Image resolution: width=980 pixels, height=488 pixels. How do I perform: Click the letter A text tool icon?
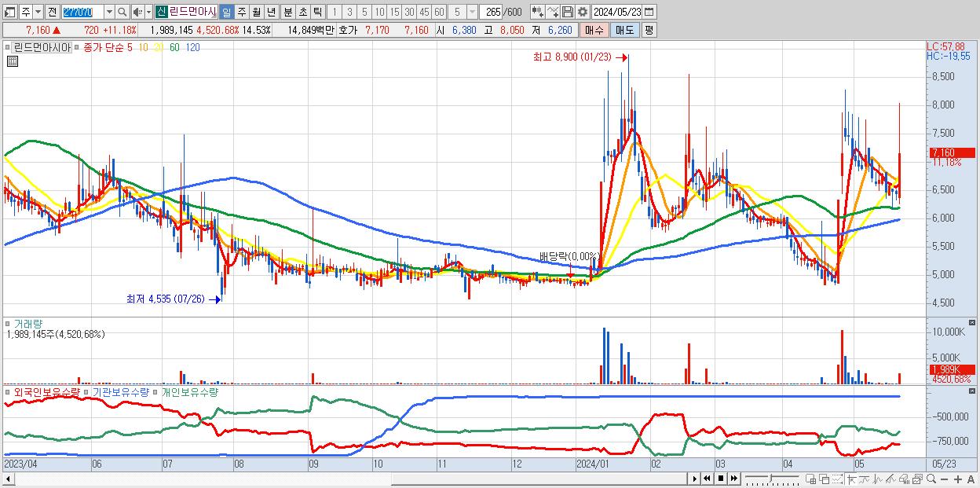(971, 479)
